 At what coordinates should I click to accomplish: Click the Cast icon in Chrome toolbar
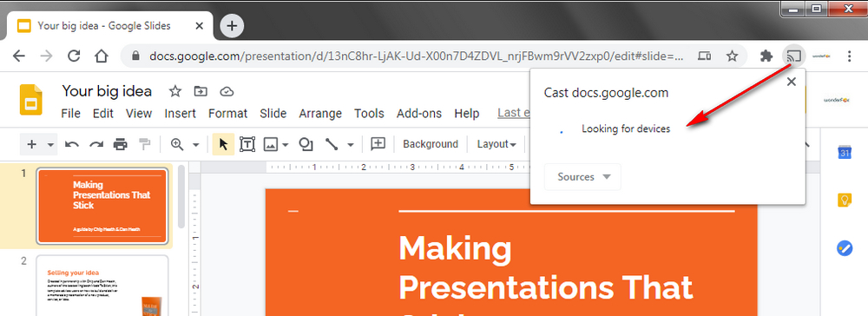(x=794, y=56)
